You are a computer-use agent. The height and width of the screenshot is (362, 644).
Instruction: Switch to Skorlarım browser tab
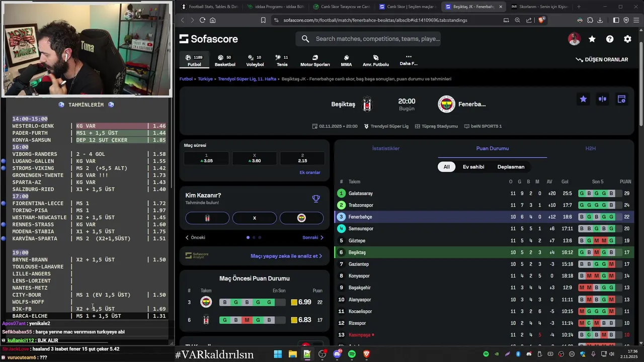539,7
